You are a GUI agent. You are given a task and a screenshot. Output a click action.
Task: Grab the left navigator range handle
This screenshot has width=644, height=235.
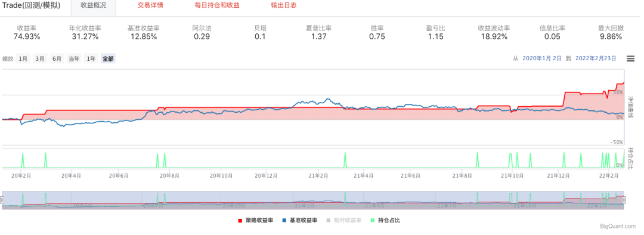[x=2, y=200]
